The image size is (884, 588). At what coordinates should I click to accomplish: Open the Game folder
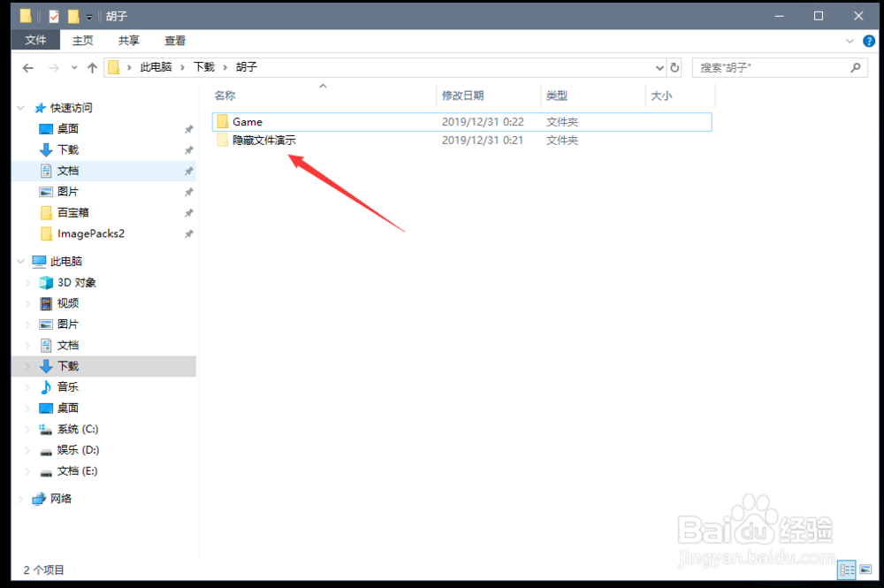pyautogui.click(x=246, y=121)
